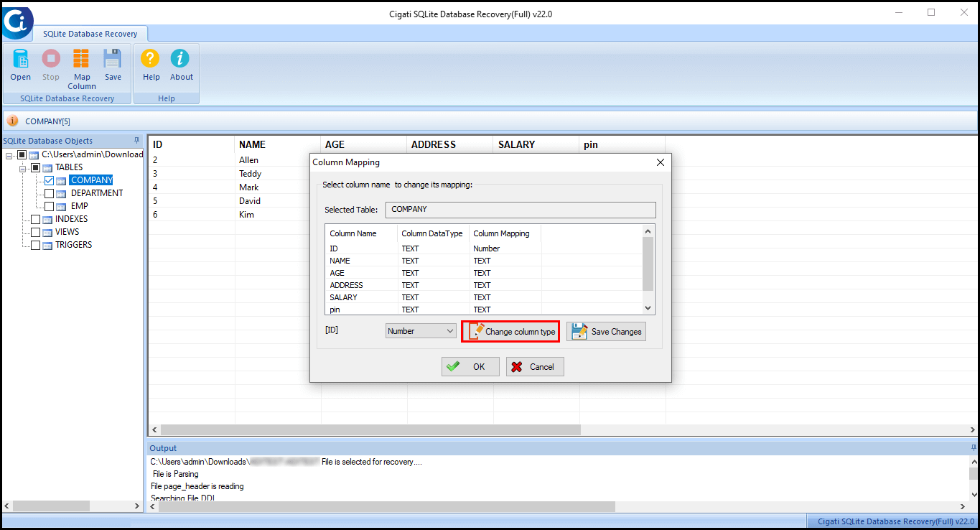Select the EMP tree item label

tap(80, 206)
